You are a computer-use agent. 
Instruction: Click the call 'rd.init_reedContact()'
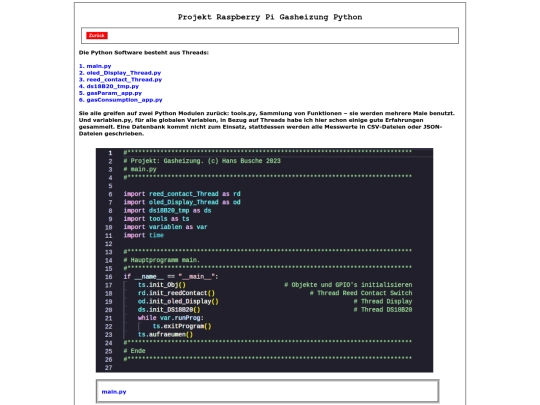176,293
